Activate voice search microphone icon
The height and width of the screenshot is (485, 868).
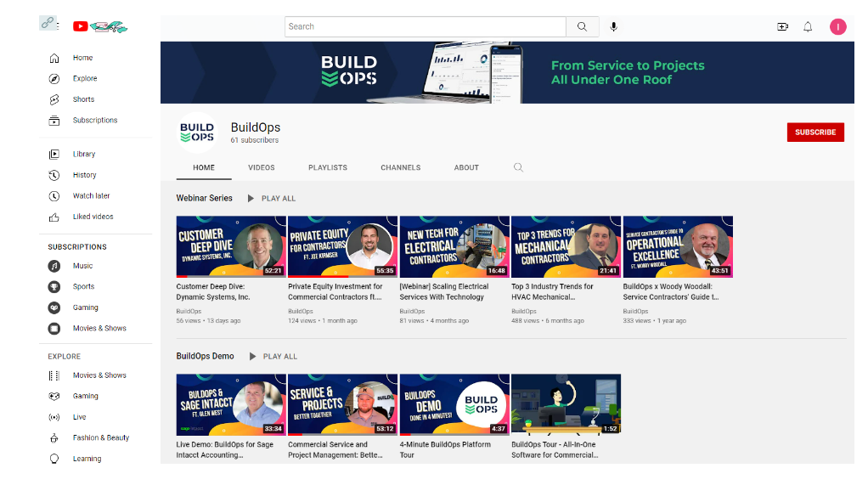tap(613, 26)
